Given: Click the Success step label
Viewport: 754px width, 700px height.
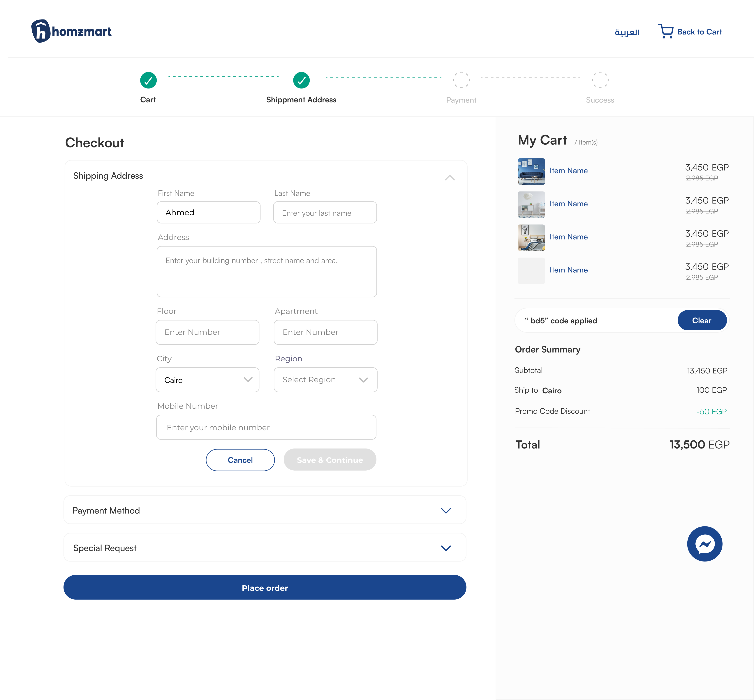Looking at the screenshot, I should (600, 100).
